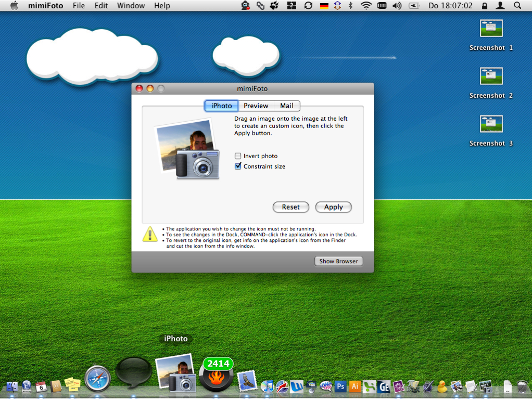Click the Show Browser button
The image size is (532, 399).
coord(338,261)
